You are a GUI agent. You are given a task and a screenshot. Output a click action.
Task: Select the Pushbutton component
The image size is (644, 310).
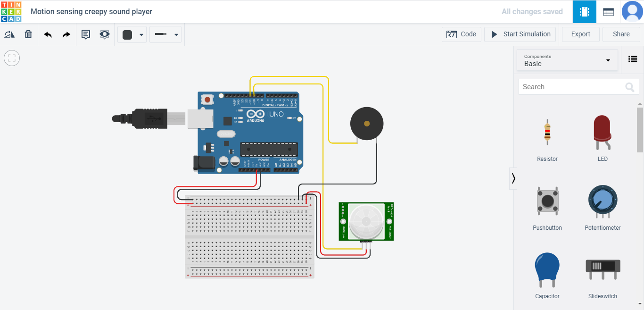coord(547,207)
